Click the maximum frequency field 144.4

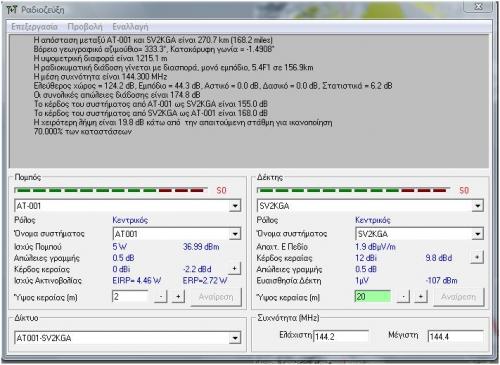455,336
